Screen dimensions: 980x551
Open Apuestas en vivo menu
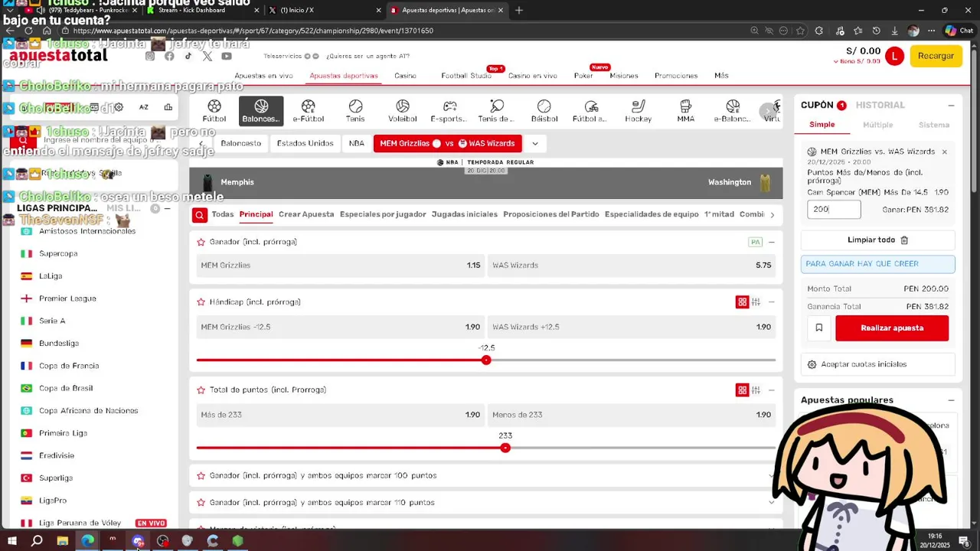(x=263, y=76)
